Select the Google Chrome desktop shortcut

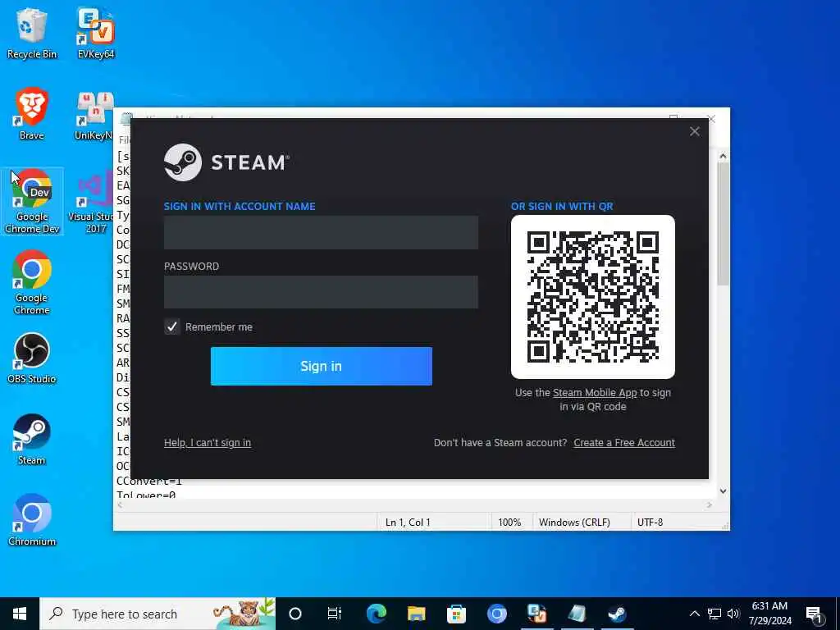point(32,282)
